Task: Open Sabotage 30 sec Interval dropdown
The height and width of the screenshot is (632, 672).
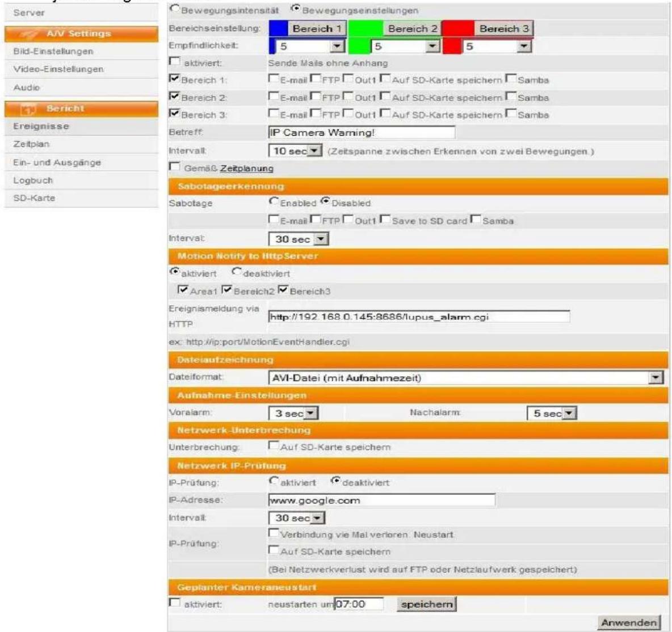Action: (x=299, y=239)
